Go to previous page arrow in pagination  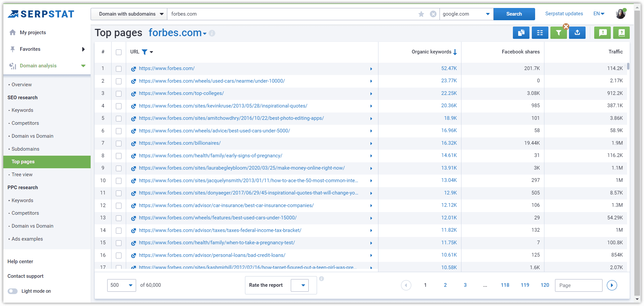[406, 285]
